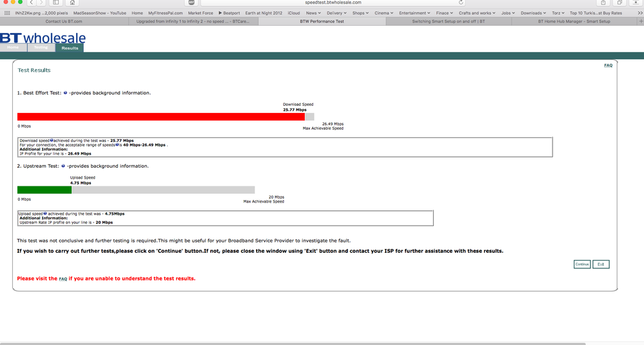Open the Results page tab

click(70, 48)
